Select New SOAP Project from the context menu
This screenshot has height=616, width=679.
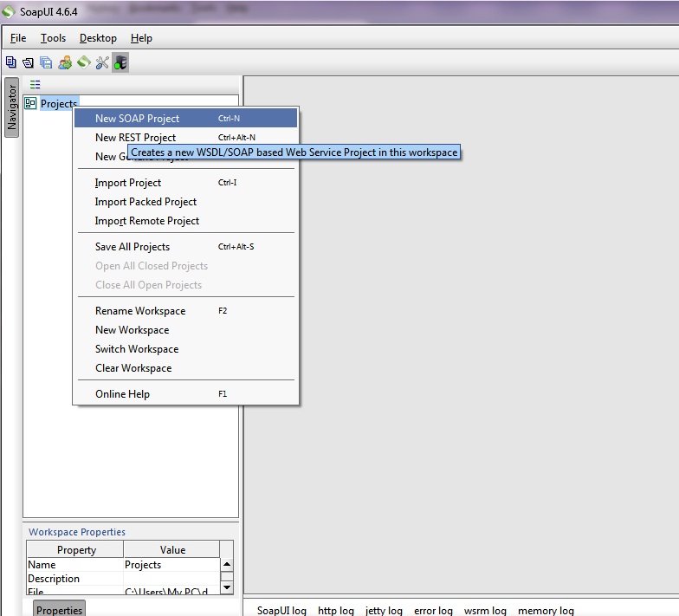coord(137,119)
